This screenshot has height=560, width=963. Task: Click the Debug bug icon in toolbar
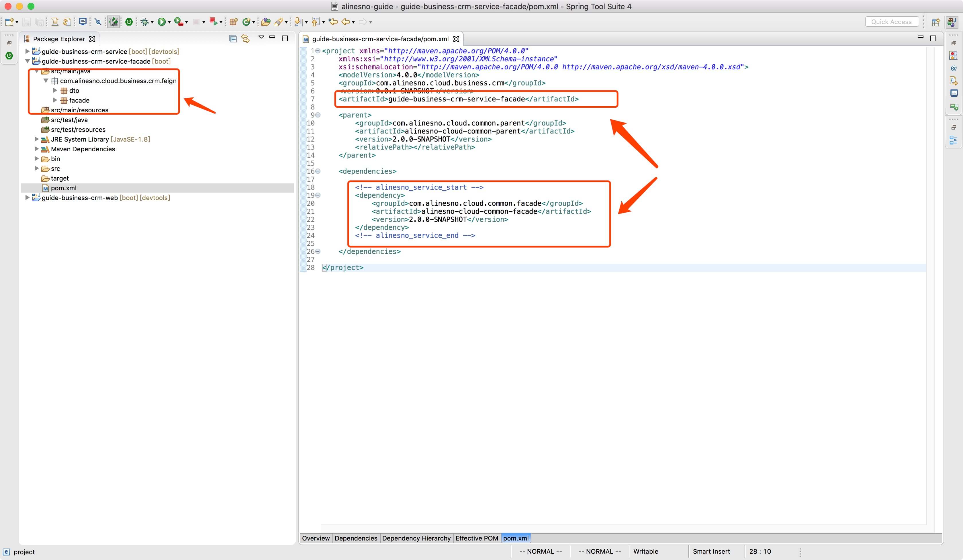[144, 22]
